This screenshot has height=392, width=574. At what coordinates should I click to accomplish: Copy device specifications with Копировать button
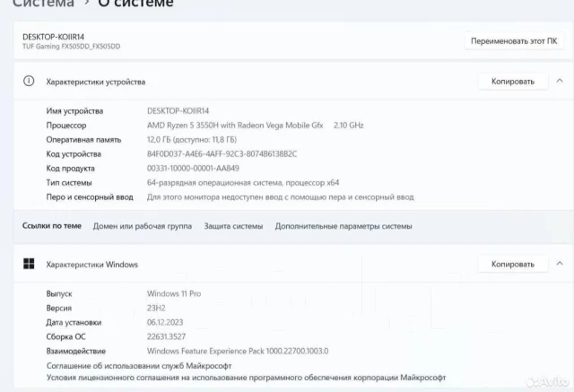[x=513, y=82]
